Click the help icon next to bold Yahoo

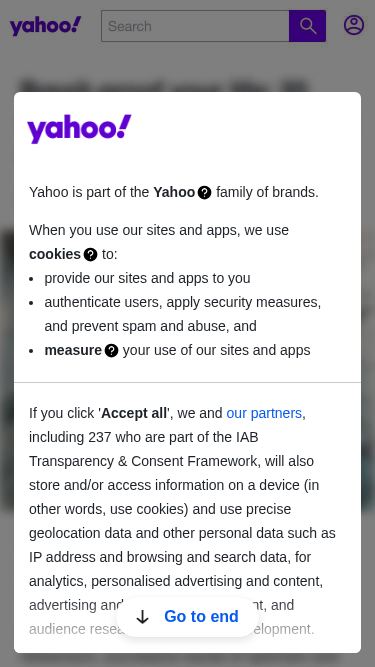pos(205,193)
